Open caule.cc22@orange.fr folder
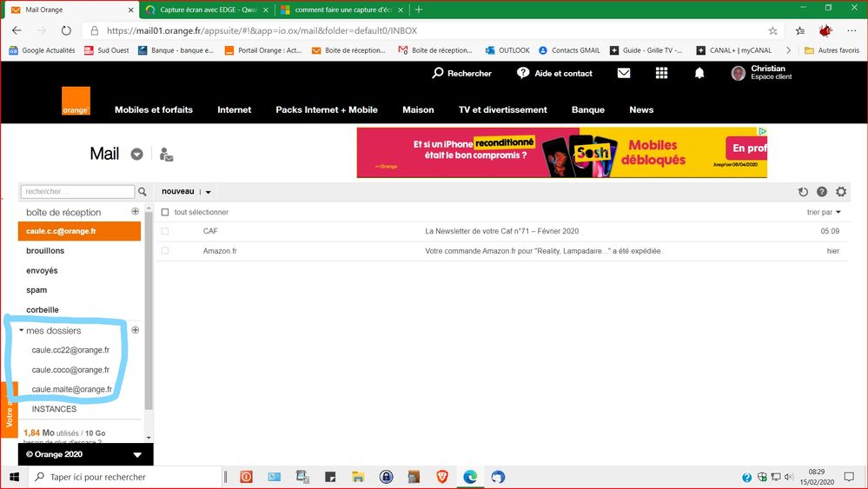The image size is (868, 489). click(x=71, y=350)
